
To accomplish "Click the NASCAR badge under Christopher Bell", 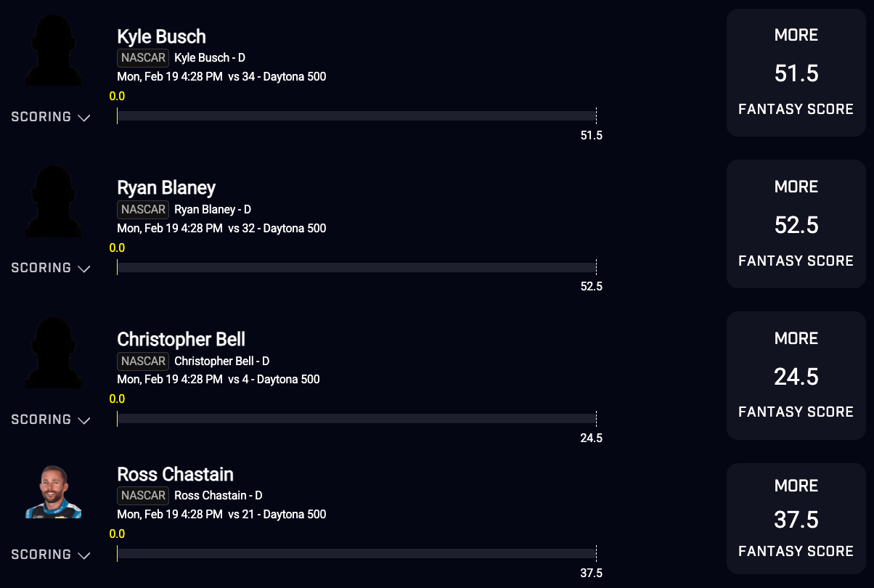I will click(143, 361).
